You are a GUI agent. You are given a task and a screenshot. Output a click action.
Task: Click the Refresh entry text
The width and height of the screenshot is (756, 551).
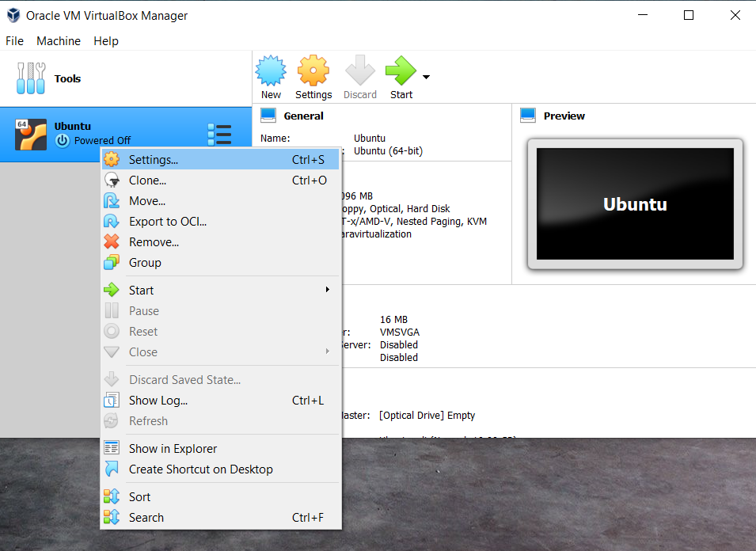148,421
